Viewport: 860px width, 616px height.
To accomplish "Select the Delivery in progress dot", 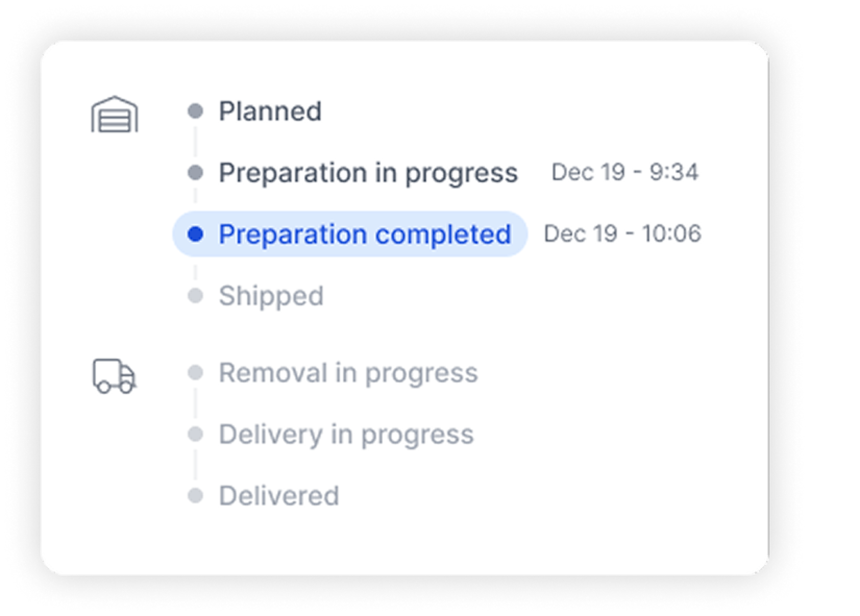I will coord(195,434).
